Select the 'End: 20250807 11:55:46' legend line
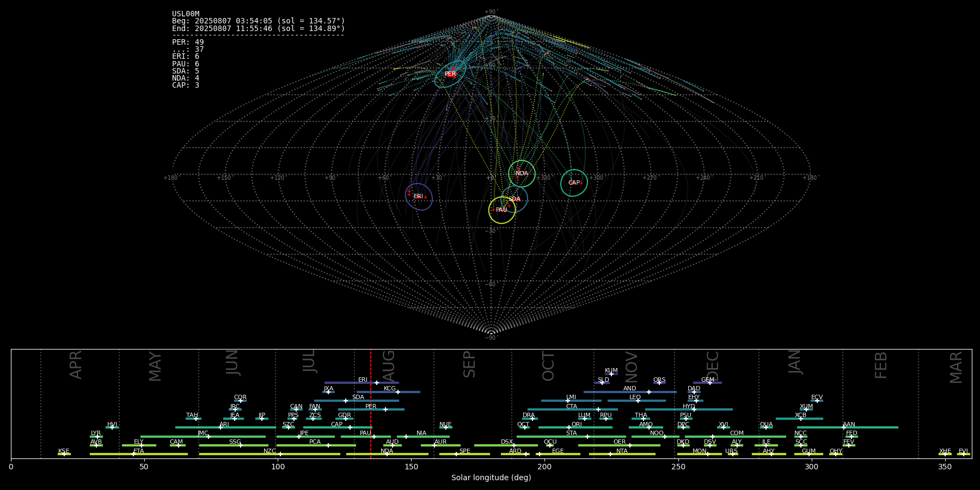980x490 pixels. click(258, 28)
